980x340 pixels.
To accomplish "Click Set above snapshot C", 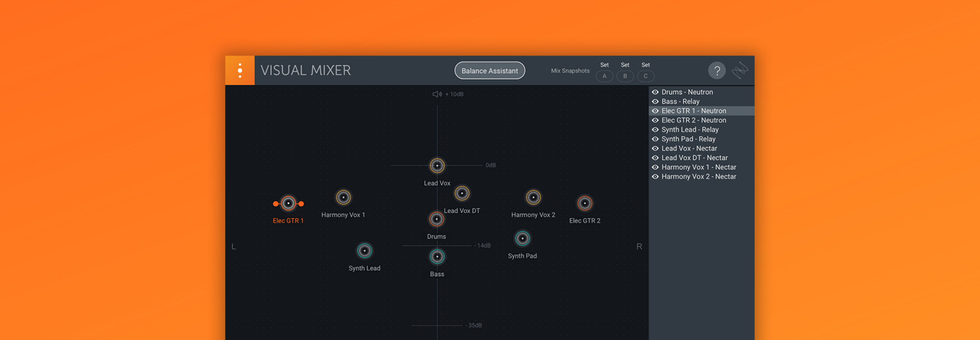I will pos(645,65).
